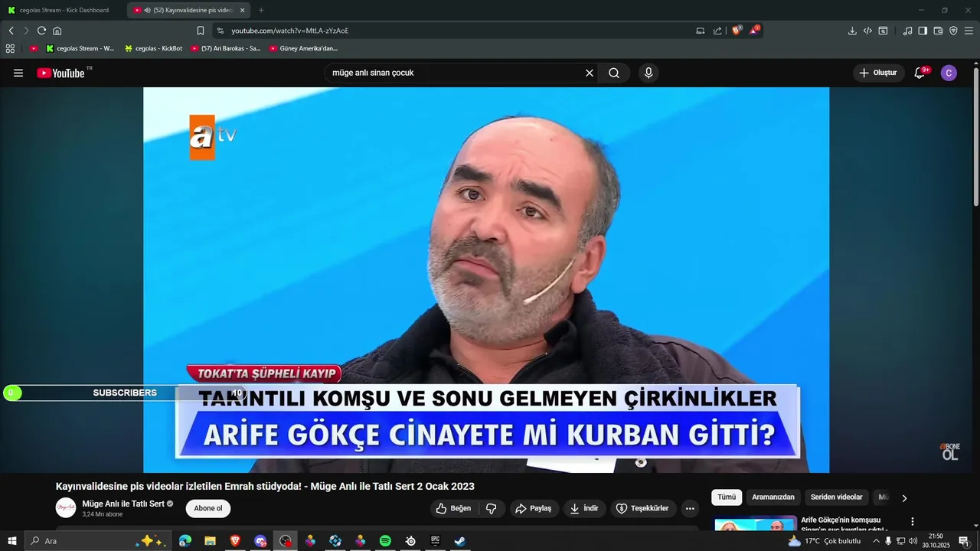Open Brave Wallet icon

click(938, 31)
